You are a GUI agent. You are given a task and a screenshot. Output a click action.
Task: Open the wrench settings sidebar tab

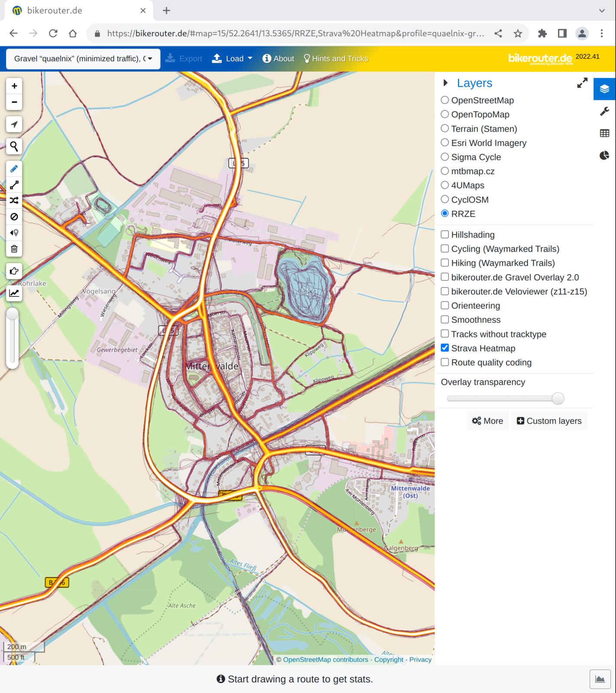click(604, 111)
